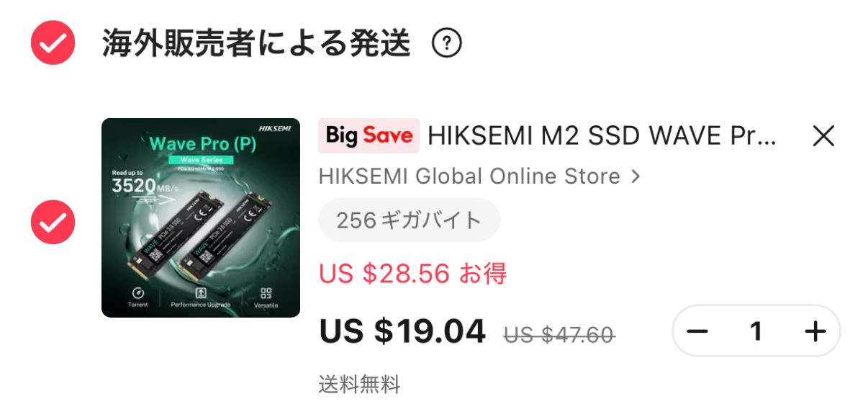
Task: Open the HIKSEMI Global Online Store link
Action: (469, 176)
